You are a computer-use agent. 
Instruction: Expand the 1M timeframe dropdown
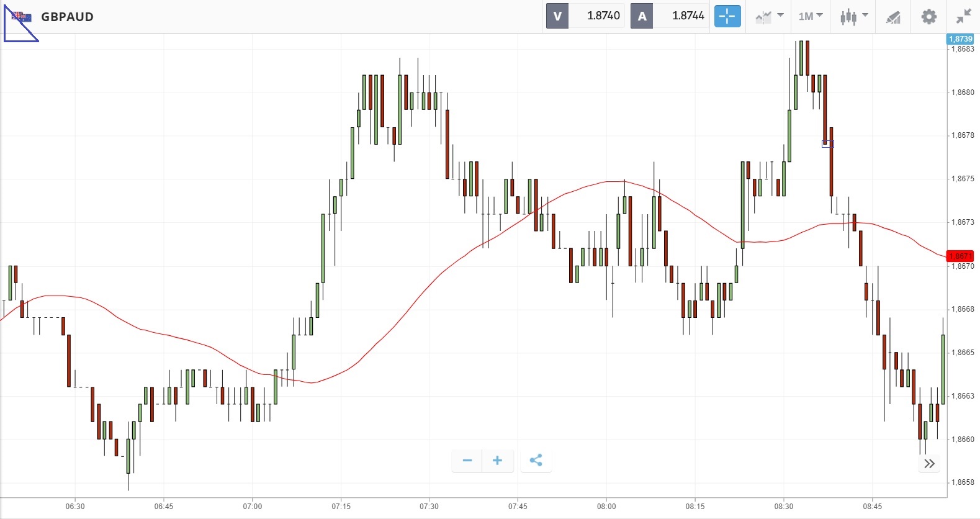tap(811, 16)
